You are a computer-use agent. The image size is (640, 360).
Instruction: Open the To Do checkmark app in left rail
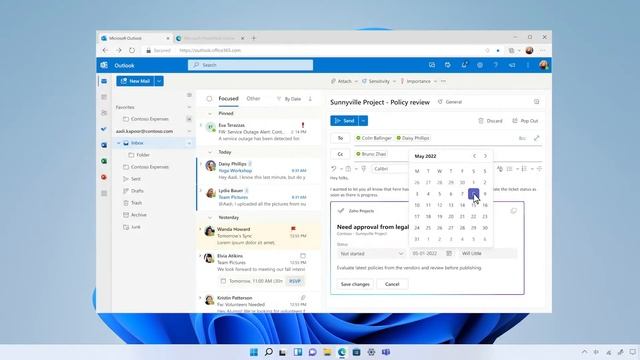(x=104, y=129)
